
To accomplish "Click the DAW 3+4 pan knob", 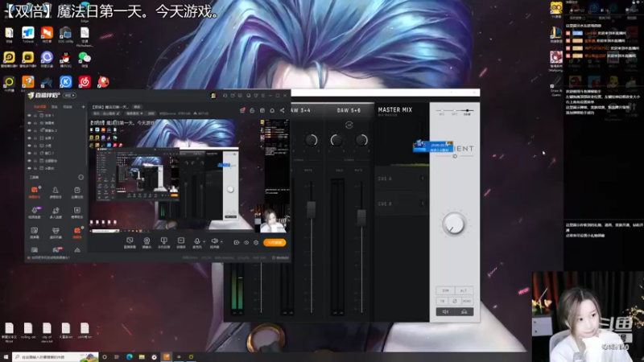I will pyautogui.click(x=312, y=140).
